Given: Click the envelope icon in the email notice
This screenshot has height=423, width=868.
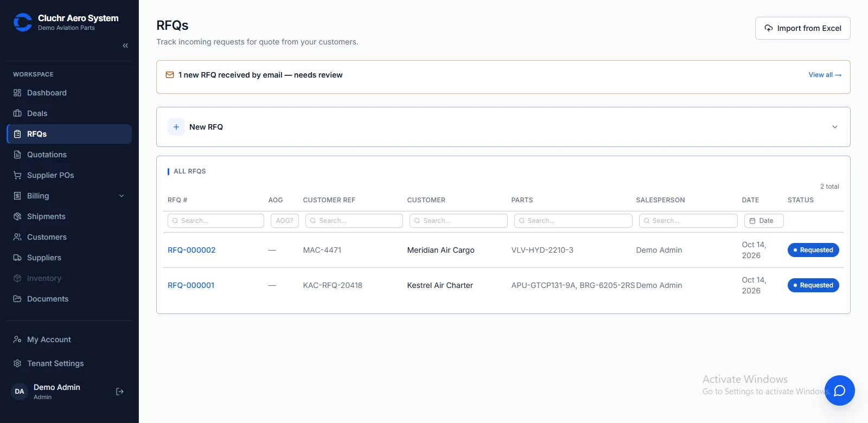Looking at the screenshot, I should (170, 75).
